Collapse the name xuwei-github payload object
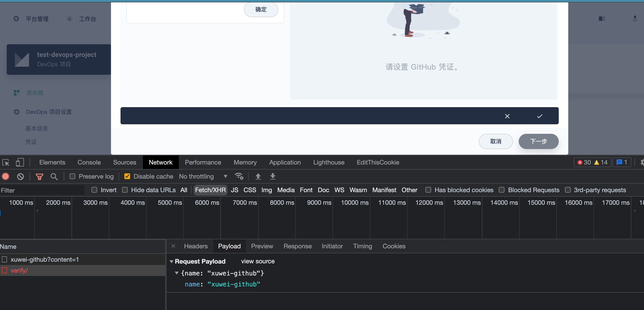Viewport: 644px width, 310px height. pos(177,273)
